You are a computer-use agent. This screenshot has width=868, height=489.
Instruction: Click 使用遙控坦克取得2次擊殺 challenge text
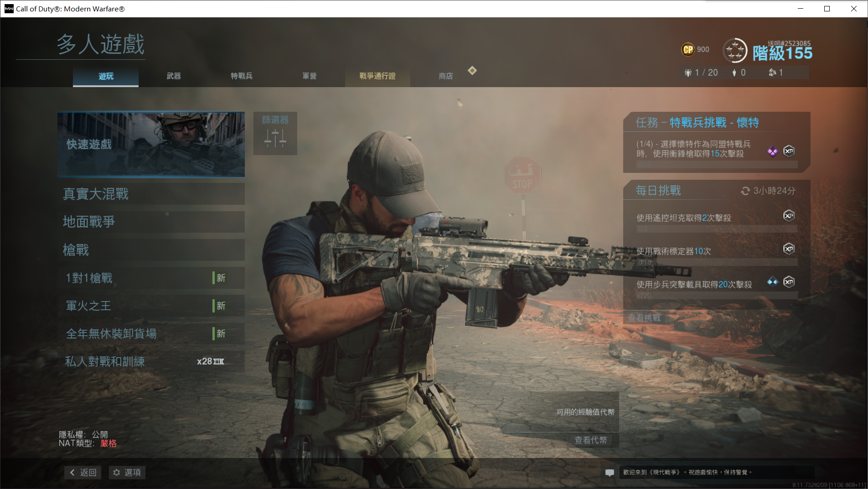[684, 218]
